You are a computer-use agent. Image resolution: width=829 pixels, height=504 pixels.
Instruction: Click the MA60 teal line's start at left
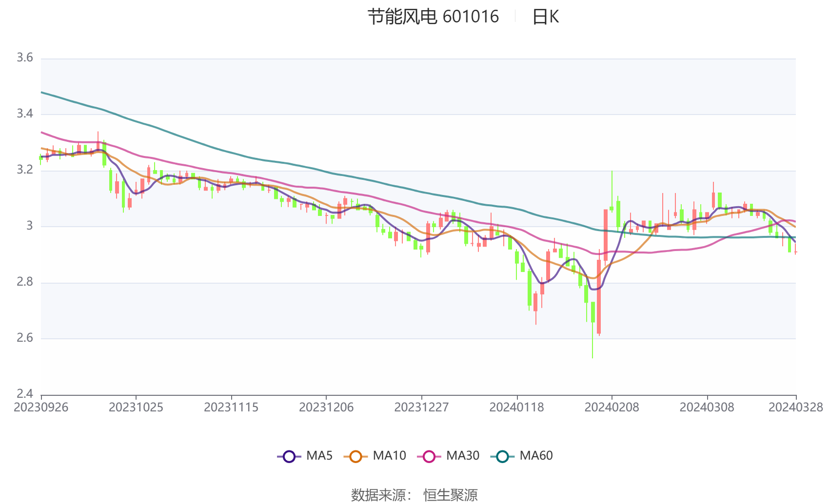pos(42,92)
